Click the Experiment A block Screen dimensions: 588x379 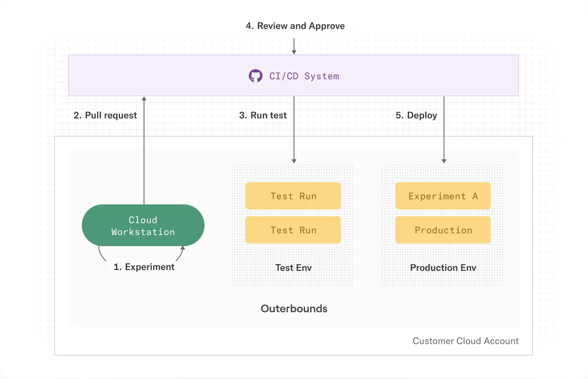pyautogui.click(x=443, y=196)
